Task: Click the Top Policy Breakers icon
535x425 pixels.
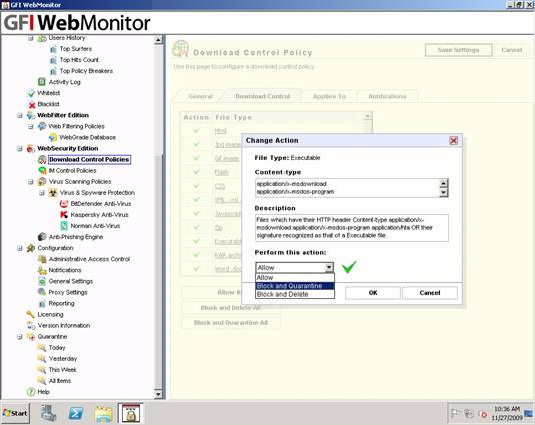Action: click(53, 71)
